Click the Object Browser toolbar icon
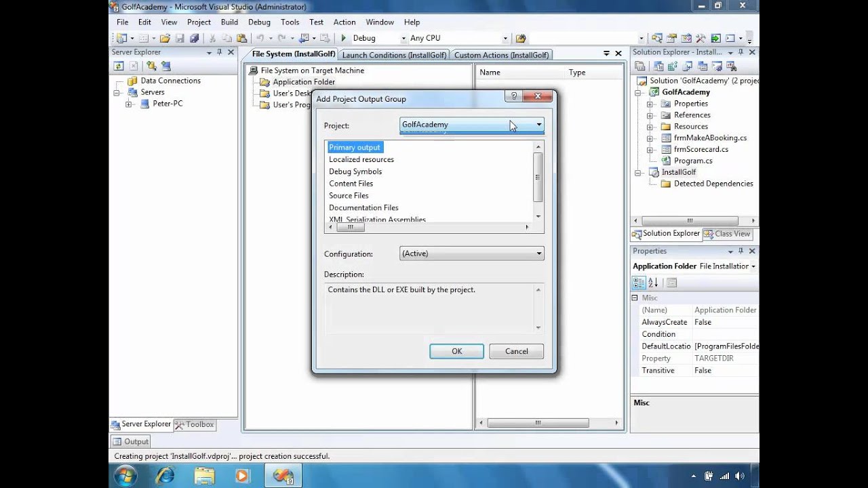The height and width of the screenshot is (488, 868). [686, 39]
